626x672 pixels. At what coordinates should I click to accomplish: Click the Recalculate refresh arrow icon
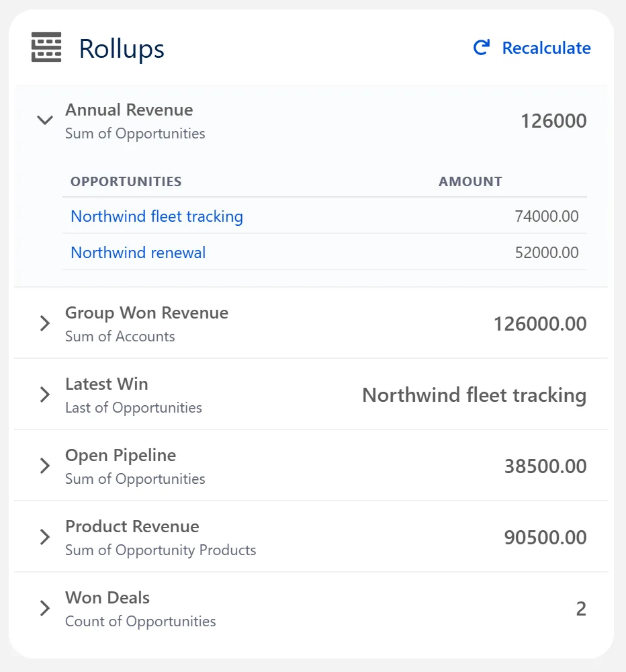coord(482,48)
